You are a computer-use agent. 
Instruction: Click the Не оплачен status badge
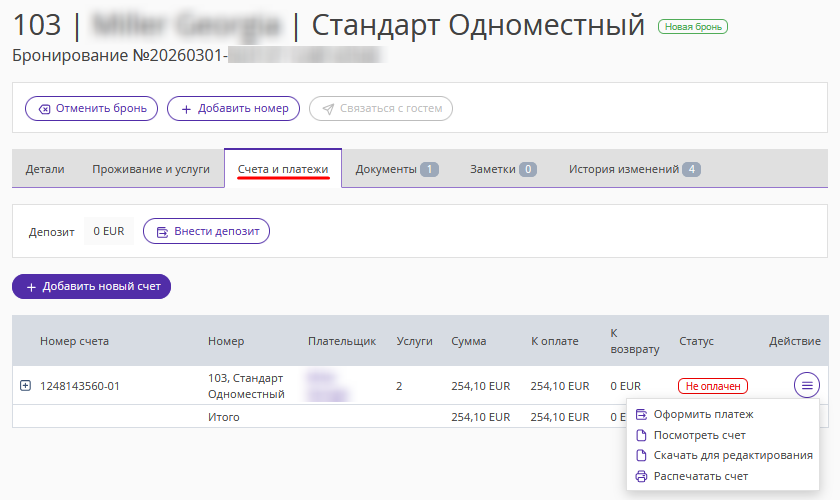click(713, 386)
